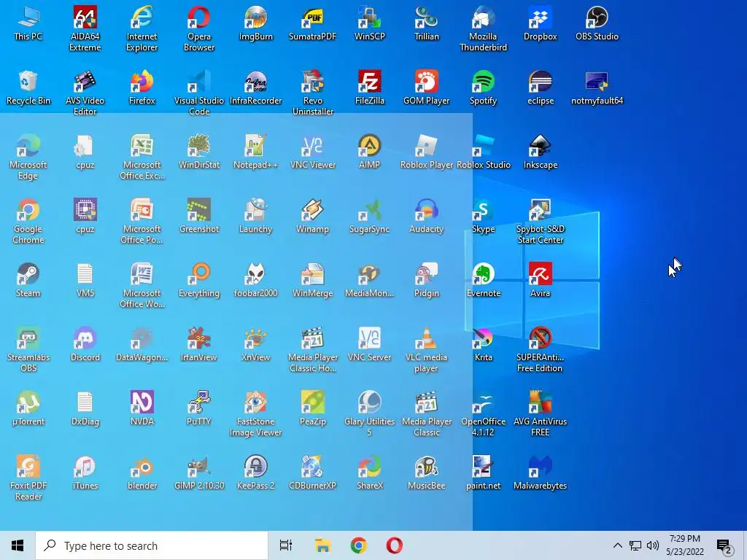Select the AIMP desktop icon

(370, 152)
